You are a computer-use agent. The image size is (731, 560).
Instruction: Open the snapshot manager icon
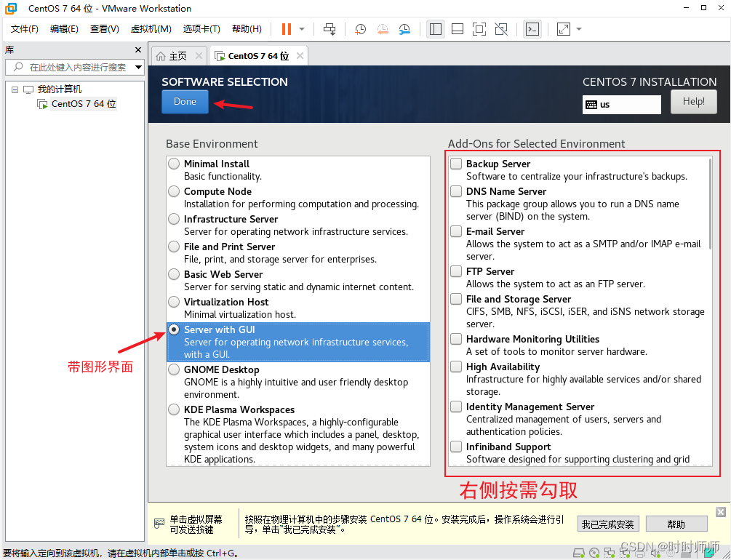pyautogui.click(x=404, y=29)
